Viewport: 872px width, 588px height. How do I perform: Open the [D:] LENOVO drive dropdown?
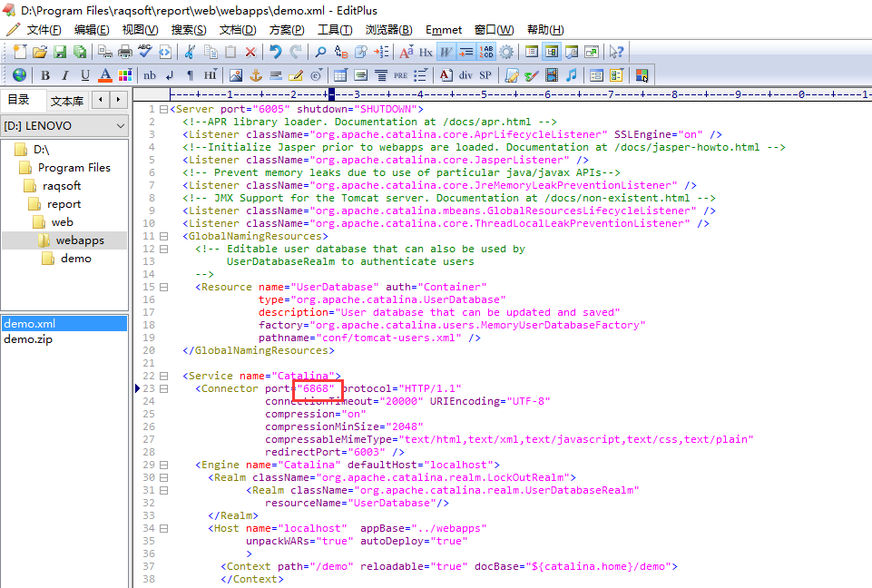64,125
